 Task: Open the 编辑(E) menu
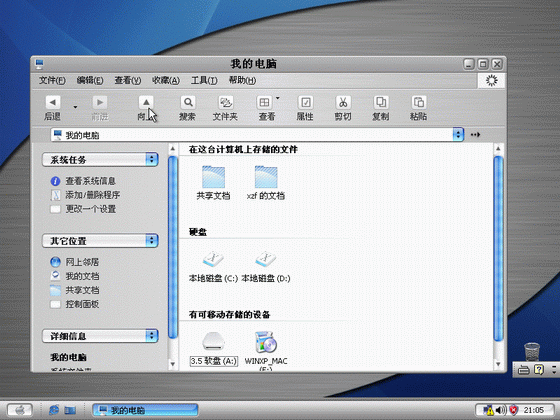click(x=90, y=80)
